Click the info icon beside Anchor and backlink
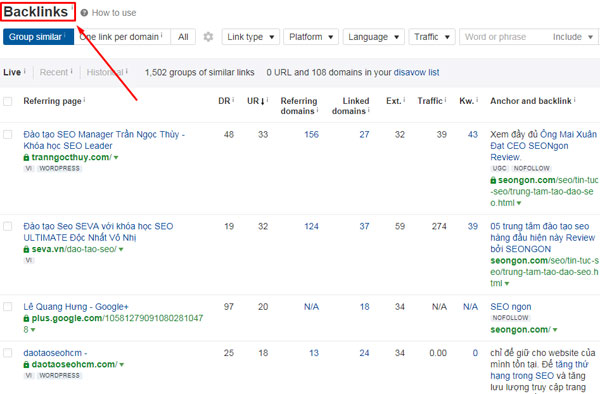The image size is (600, 394). point(574,99)
